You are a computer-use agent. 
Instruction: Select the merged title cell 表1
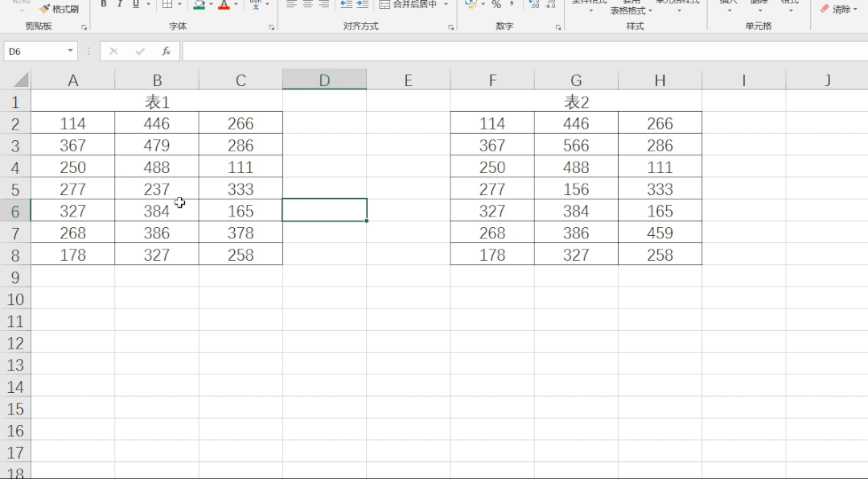coord(157,101)
